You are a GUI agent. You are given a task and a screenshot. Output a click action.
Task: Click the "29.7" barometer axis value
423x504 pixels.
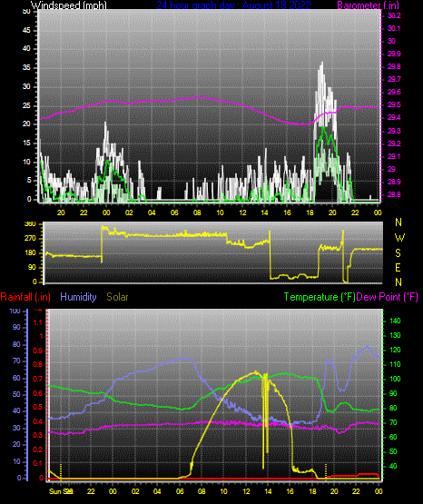[394, 79]
